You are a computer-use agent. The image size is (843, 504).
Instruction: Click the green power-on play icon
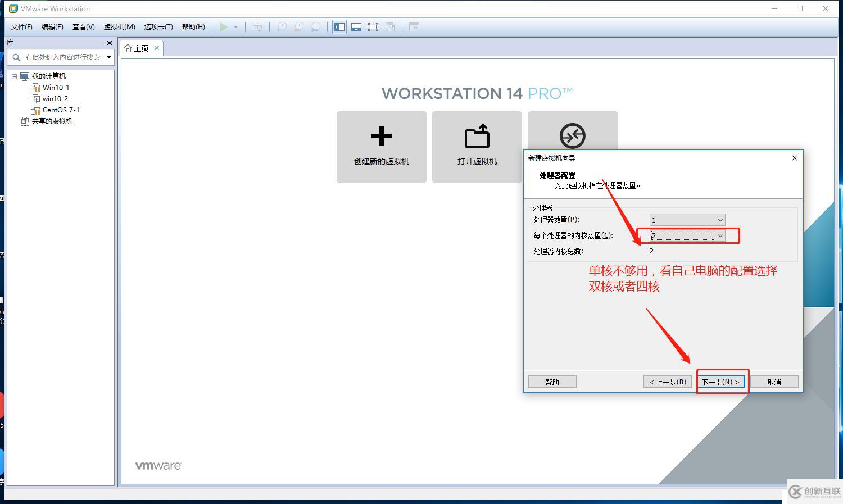(x=224, y=27)
